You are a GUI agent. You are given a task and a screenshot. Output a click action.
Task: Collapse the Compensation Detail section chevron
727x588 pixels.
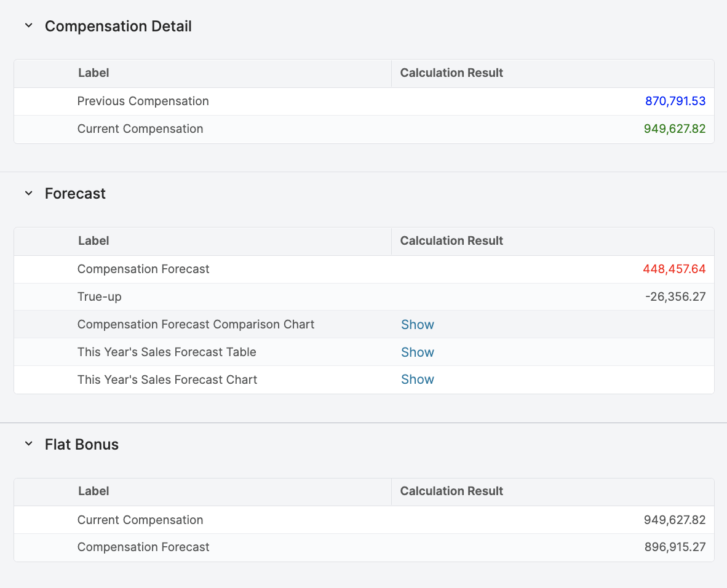click(x=28, y=26)
